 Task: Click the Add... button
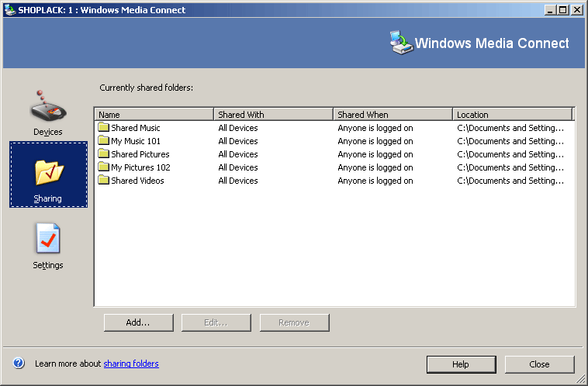click(x=138, y=322)
